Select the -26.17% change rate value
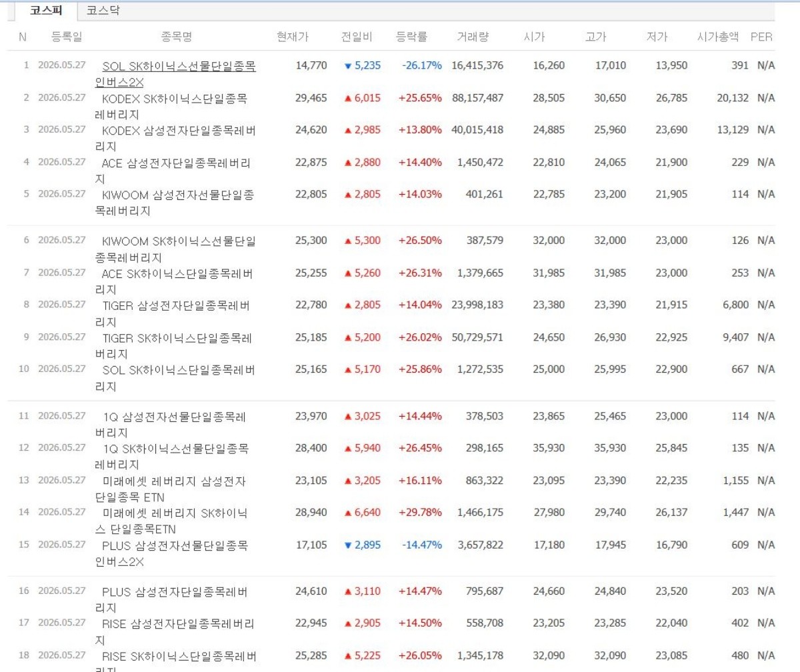Viewport: 800px width, 672px height. (x=422, y=65)
